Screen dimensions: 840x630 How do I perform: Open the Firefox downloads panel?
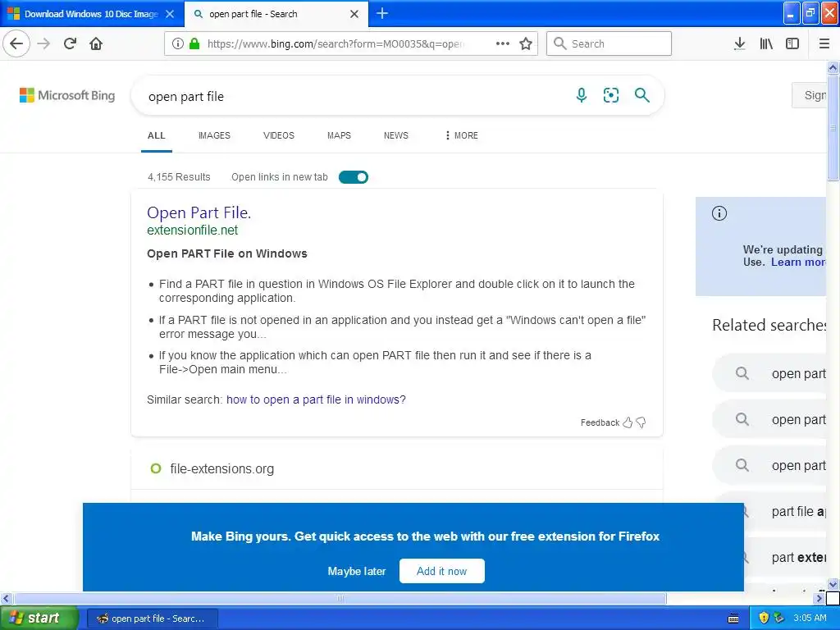point(739,43)
